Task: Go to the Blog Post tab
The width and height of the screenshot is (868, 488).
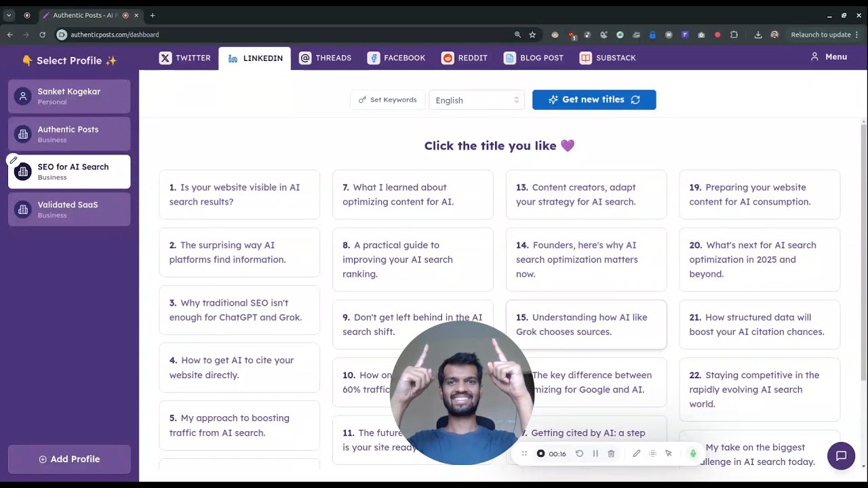Action: click(534, 58)
